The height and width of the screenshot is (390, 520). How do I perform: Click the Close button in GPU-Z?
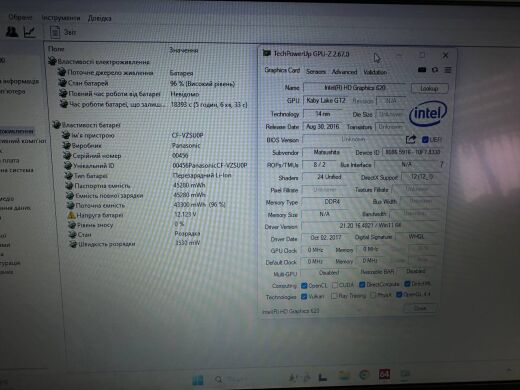point(420,308)
